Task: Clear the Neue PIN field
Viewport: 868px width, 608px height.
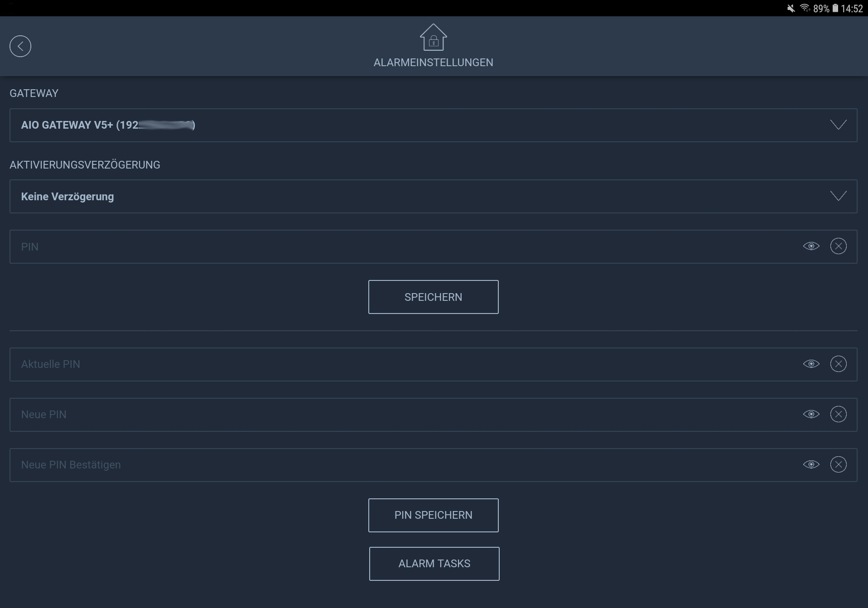Action: (x=838, y=415)
